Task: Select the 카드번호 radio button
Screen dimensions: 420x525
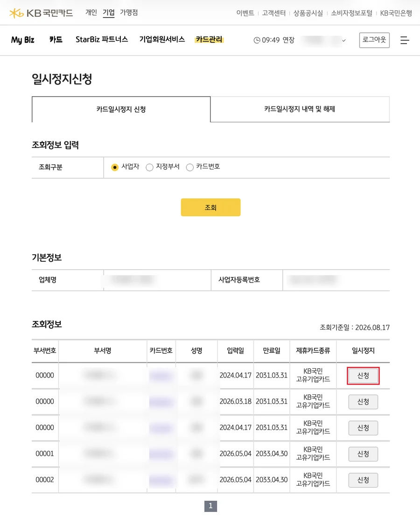Action: (x=189, y=167)
